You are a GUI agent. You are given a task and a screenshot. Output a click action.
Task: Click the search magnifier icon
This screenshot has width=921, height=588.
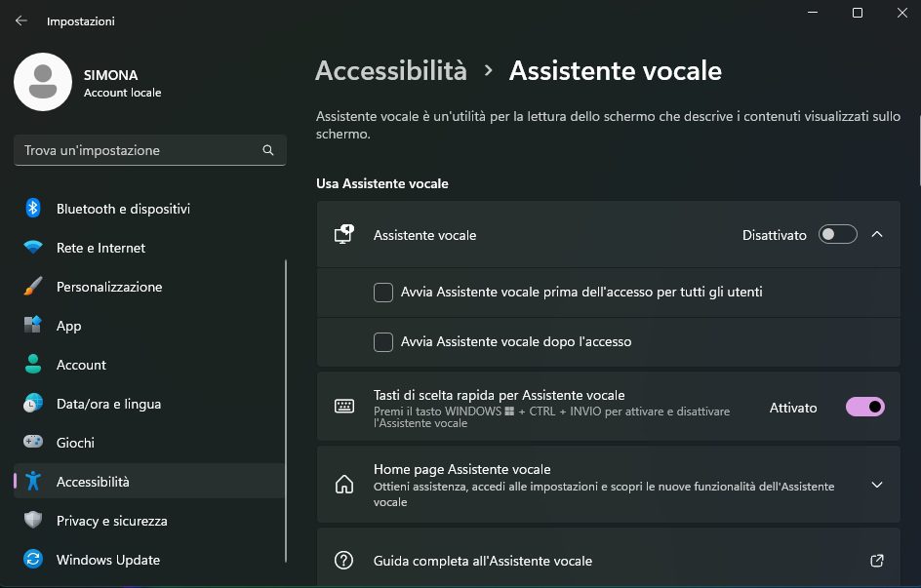point(268,150)
